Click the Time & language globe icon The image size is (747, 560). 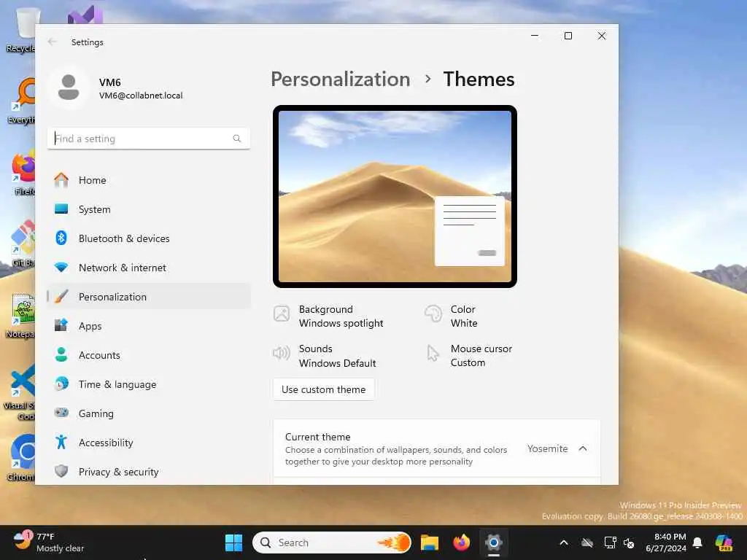tap(61, 384)
